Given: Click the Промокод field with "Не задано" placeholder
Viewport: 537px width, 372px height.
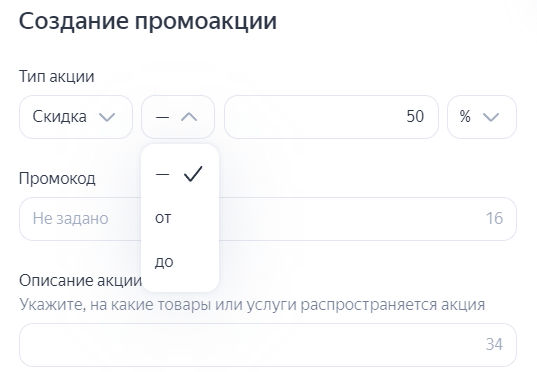Looking at the screenshot, I should 267,219.
